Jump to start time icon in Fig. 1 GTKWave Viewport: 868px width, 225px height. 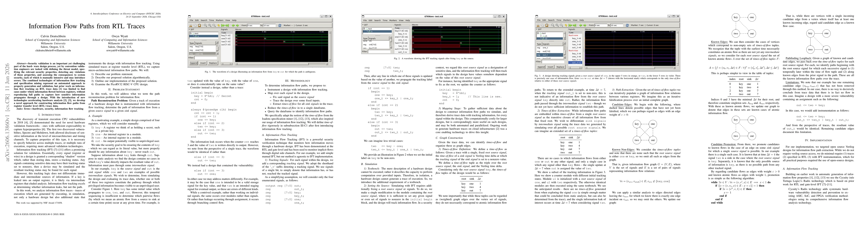[x=223, y=26]
